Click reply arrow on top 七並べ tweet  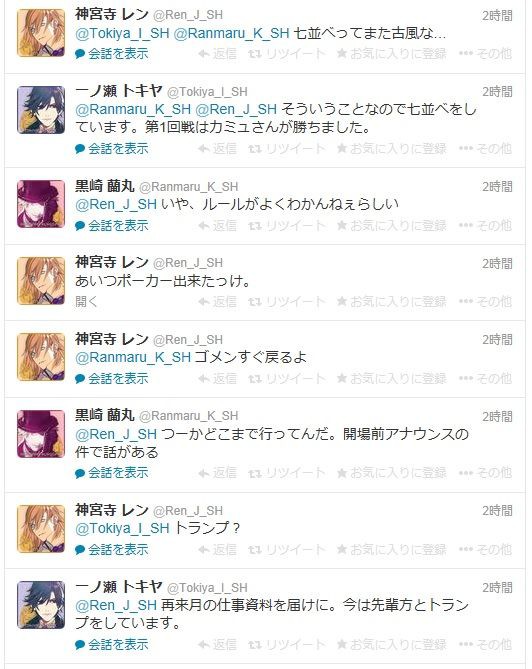pyautogui.click(x=218, y=54)
